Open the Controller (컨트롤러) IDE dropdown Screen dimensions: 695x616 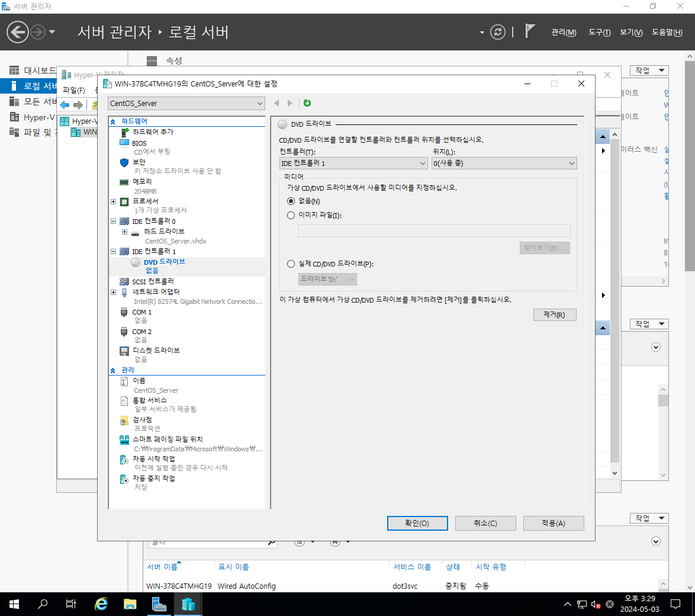[x=353, y=163]
